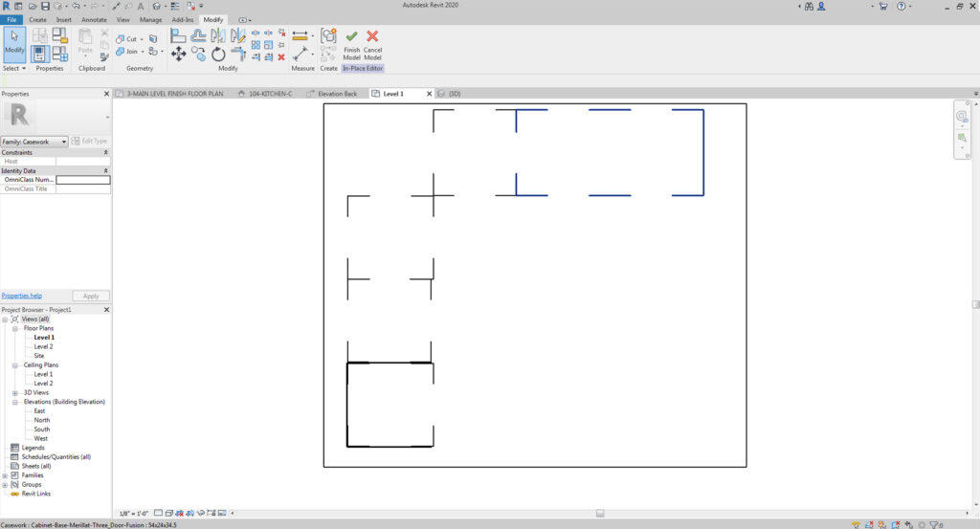Select the Site floor plan

coord(38,356)
